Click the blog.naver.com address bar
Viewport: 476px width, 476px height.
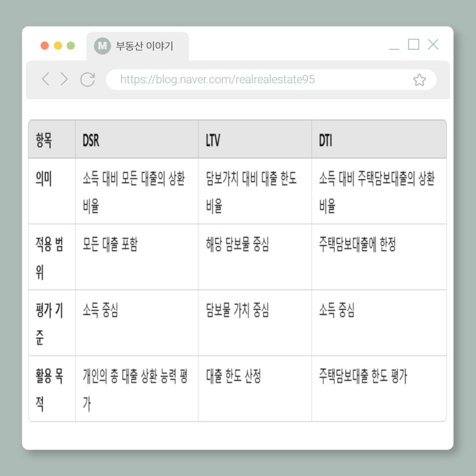(271, 79)
